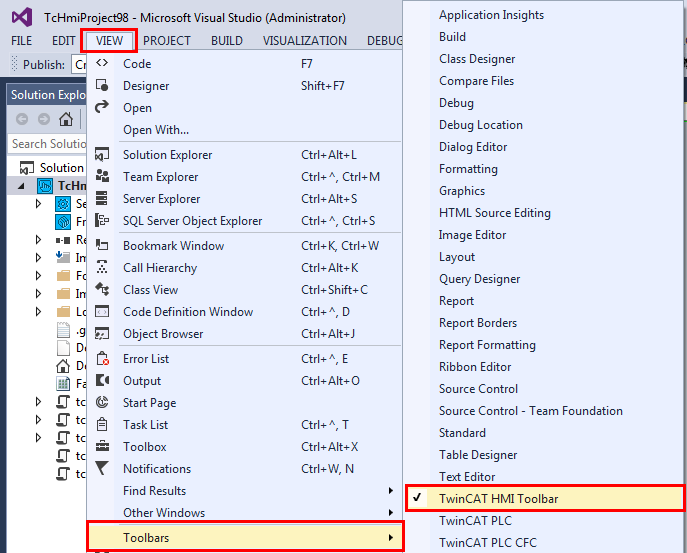This screenshot has height=553, width=687.
Task: Click the Solution Explorer icon in menu
Action: [102, 154]
